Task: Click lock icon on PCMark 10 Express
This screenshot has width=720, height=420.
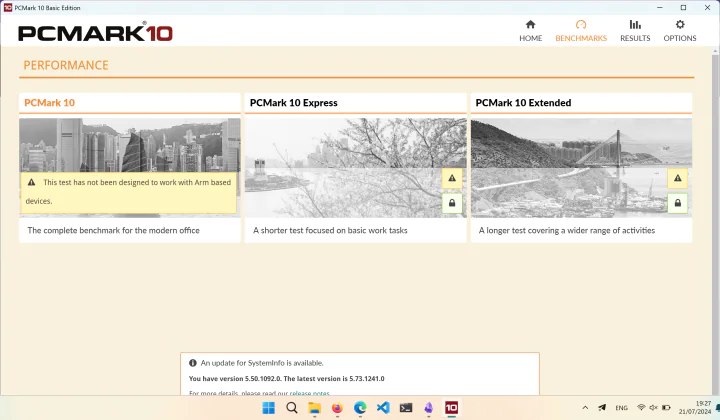Action: (452, 203)
